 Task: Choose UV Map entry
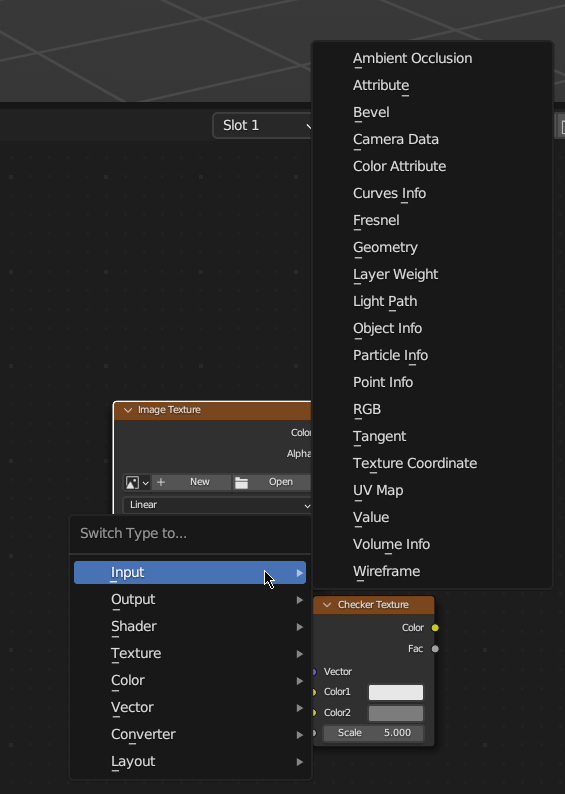click(x=433, y=490)
